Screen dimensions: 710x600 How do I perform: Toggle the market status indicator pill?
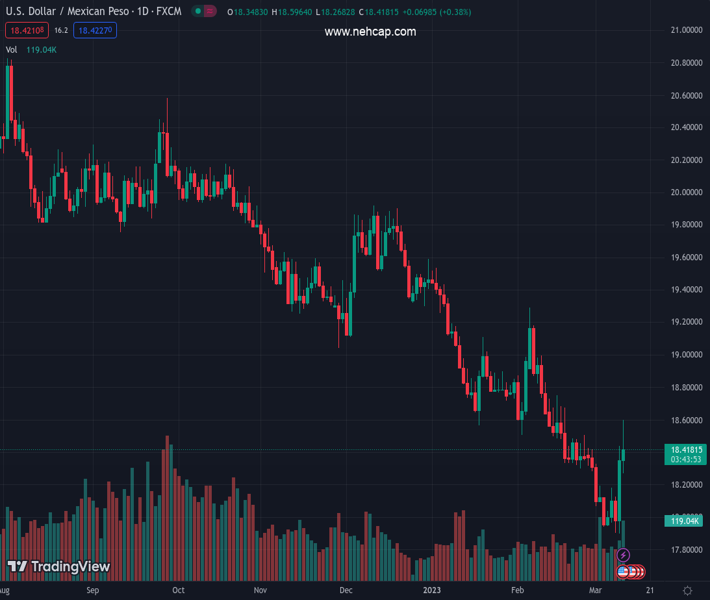tap(205, 12)
